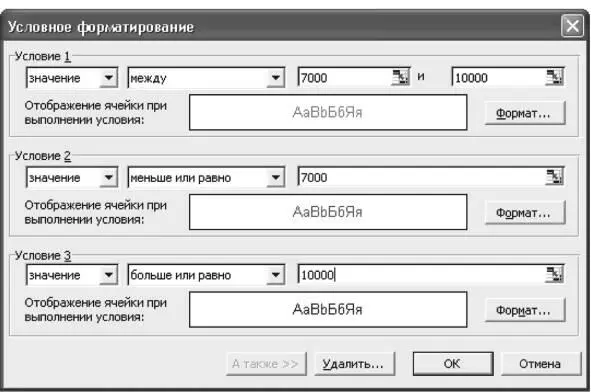Expand 'больше или равно' operator dropdown
This screenshot has width=591, height=392.
(276, 275)
